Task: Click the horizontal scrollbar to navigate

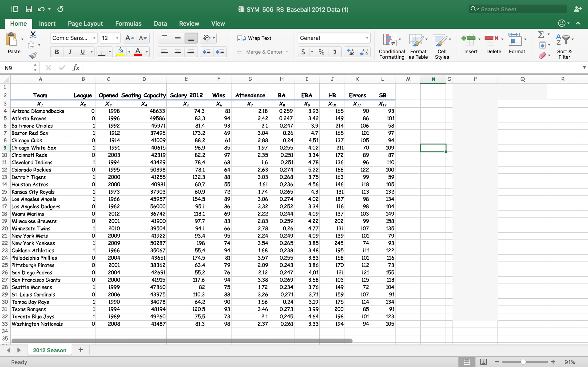Action: (182, 340)
